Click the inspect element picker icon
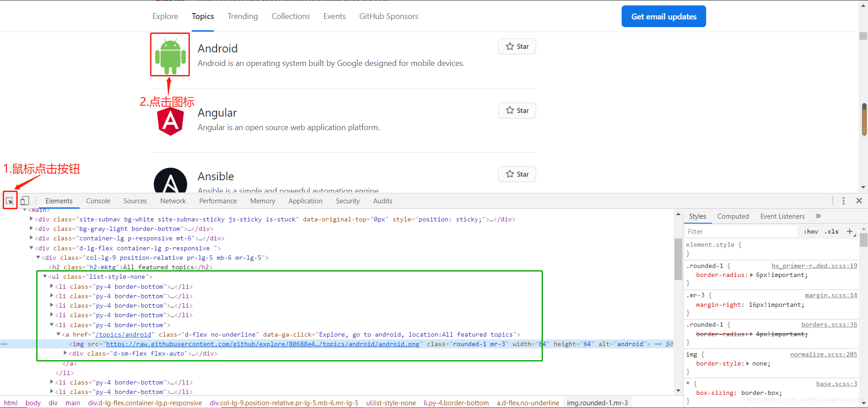The height and width of the screenshot is (408, 868). tap(9, 201)
